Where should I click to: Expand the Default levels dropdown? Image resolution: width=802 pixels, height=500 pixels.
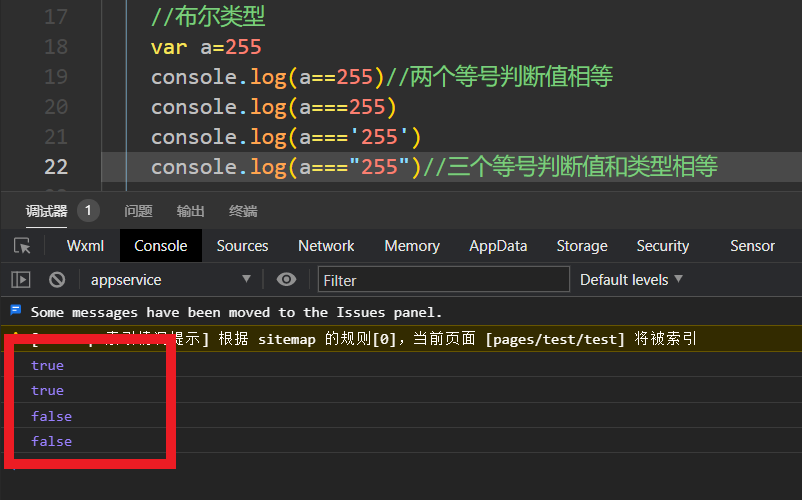coord(631,280)
